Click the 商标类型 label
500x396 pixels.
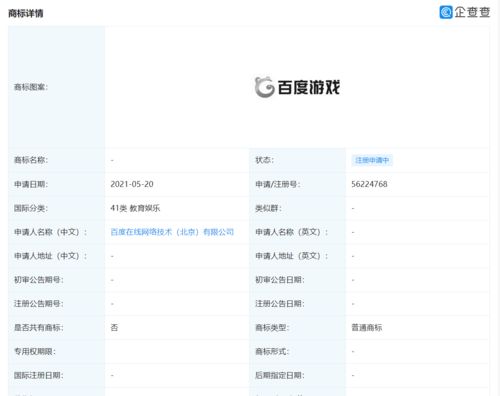point(272,328)
